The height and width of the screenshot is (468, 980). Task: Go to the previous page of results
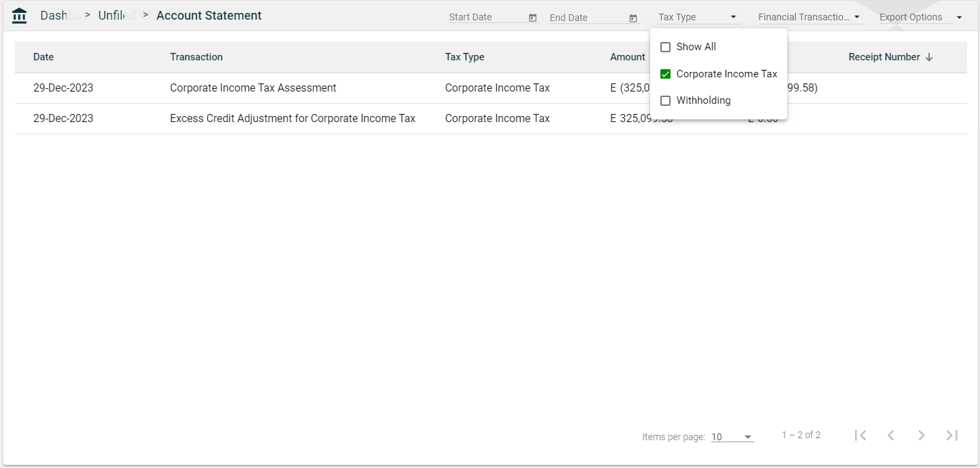(x=891, y=435)
